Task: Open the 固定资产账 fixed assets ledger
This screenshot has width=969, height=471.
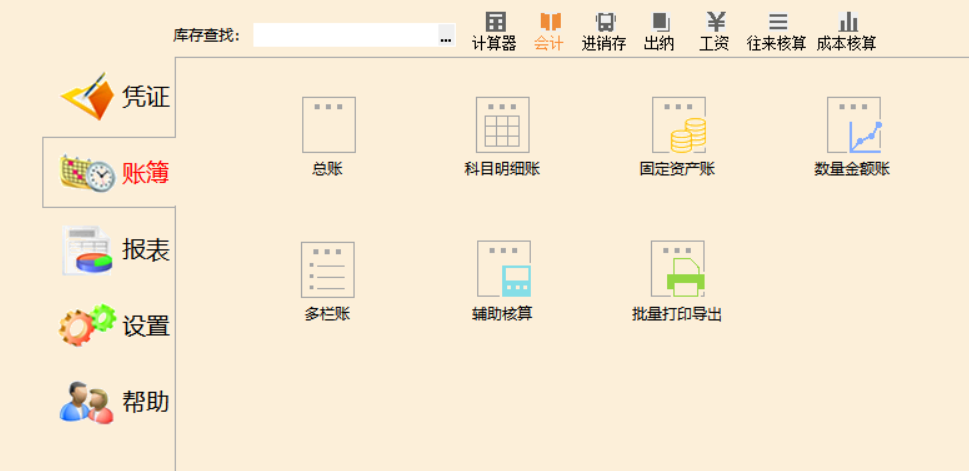Action: [x=678, y=137]
